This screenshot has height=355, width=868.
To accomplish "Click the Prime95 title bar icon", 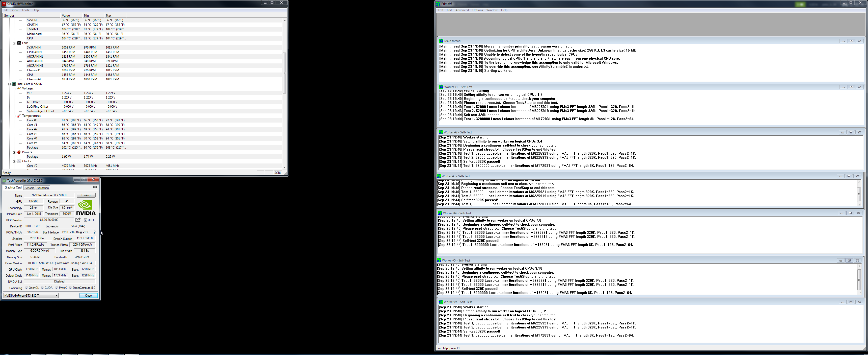I will [x=438, y=4].
